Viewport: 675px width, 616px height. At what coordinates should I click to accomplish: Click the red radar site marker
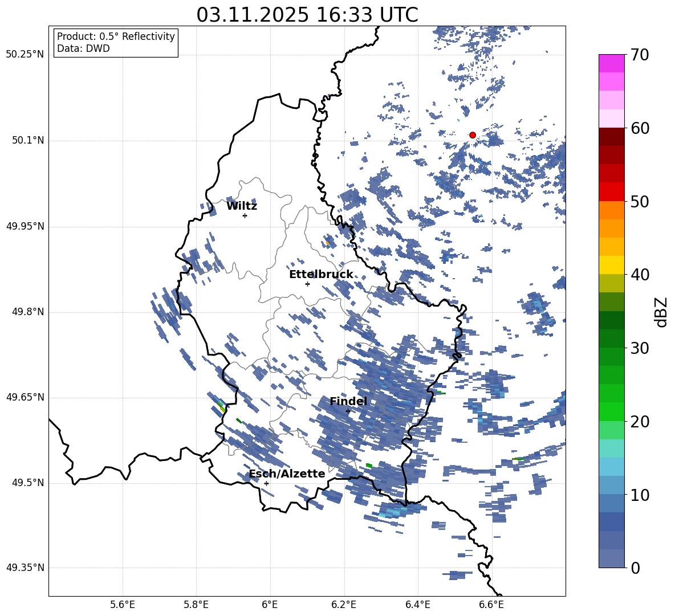(x=472, y=135)
